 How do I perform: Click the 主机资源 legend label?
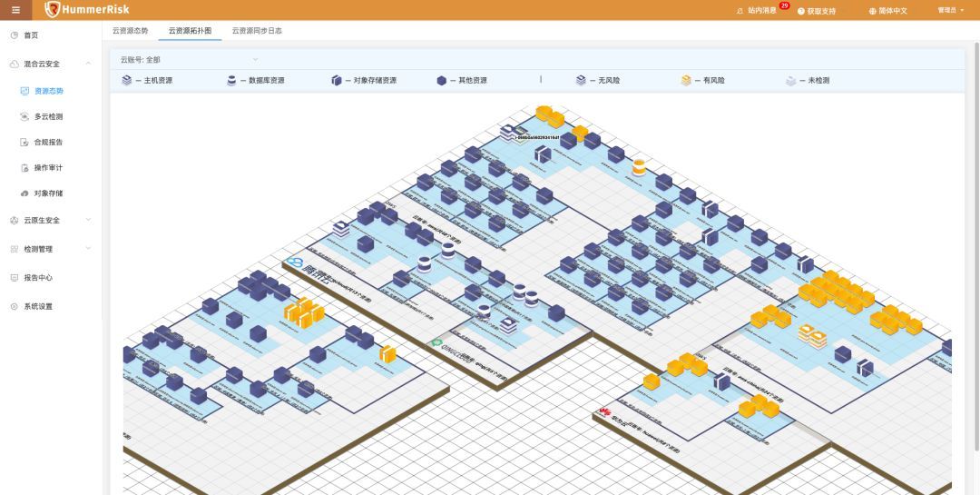click(158, 81)
